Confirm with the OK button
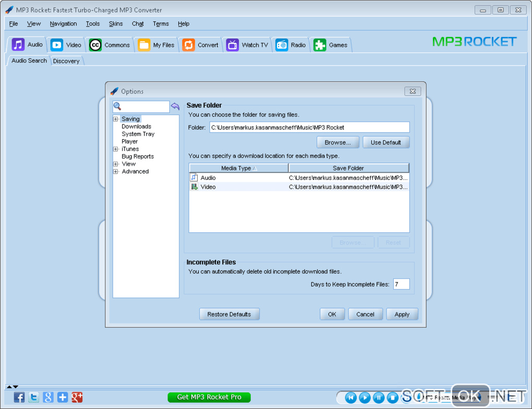Screen dimensions: 532x409 click(332, 314)
